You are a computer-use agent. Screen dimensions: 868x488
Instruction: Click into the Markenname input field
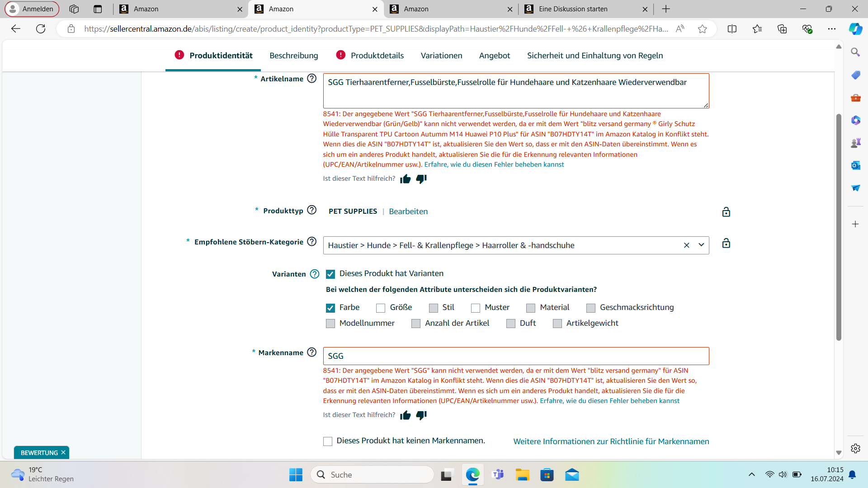(516, 356)
